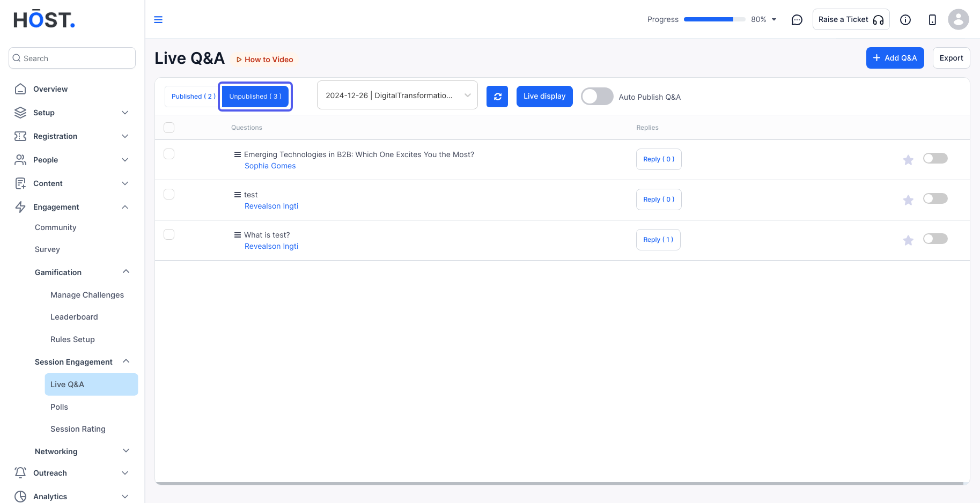980x503 pixels.
Task: Open Community in the sidebar
Action: pyautogui.click(x=56, y=227)
